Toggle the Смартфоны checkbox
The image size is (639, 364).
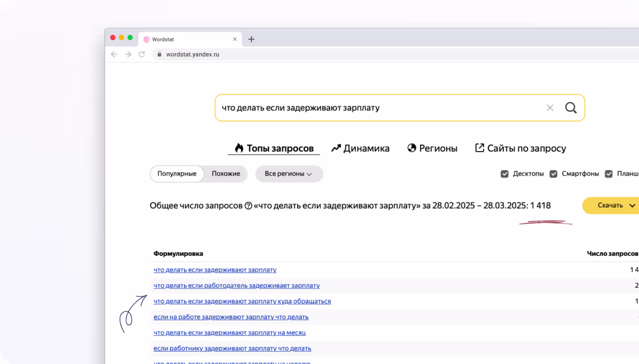(x=553, y=174)
